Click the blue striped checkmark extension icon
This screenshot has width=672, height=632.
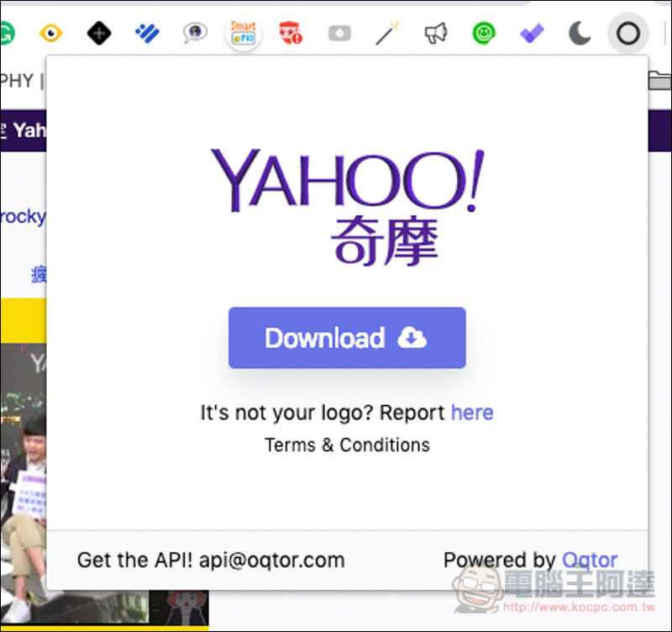pos(147,34)
